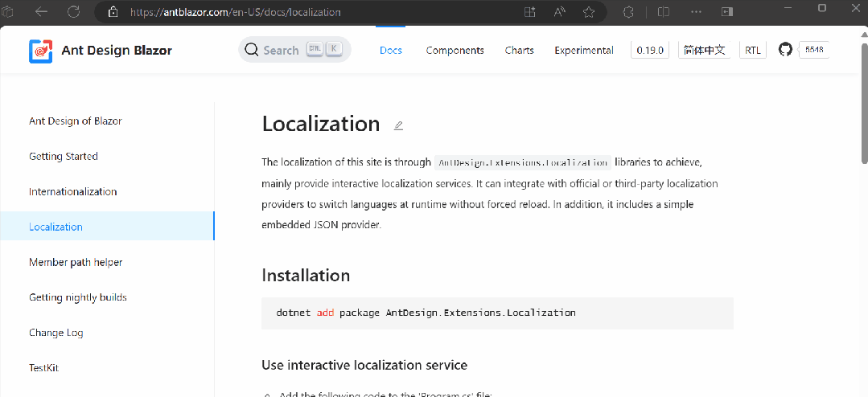868x397 pixels.
Task: Add page to favorites with star icon
Action: (x=589, y=11)
